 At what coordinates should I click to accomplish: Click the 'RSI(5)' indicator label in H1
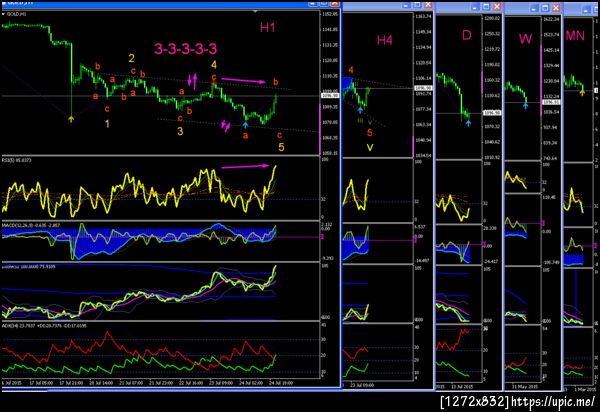point(7,160)
